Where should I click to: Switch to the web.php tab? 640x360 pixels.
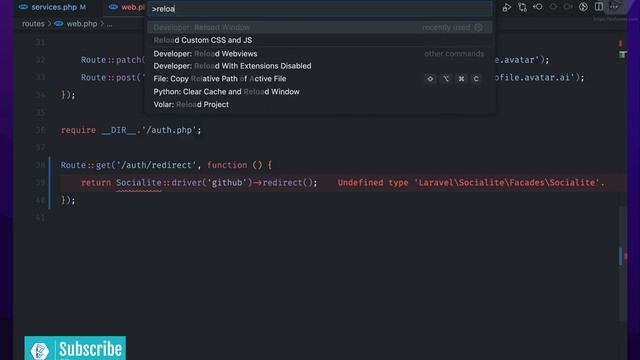128,7
